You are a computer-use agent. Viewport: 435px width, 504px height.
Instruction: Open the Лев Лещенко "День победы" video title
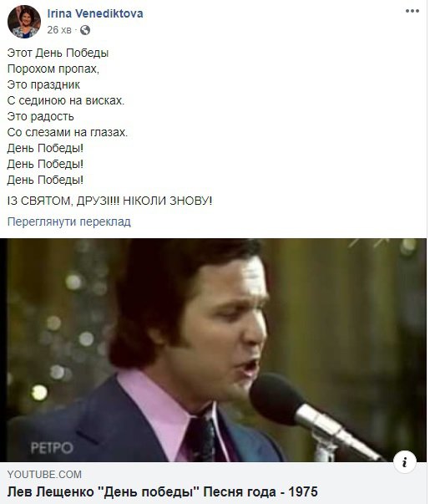point(163,491)
